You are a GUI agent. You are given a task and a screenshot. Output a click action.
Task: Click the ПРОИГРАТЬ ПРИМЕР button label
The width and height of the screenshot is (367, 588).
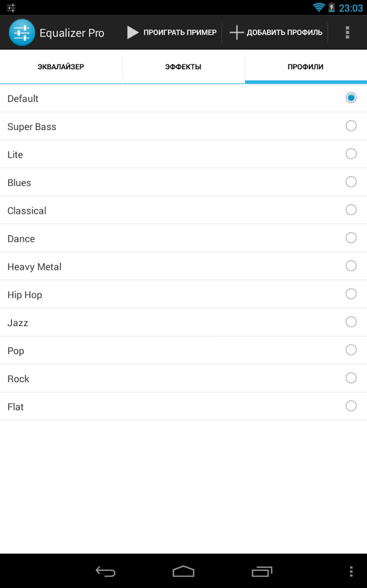click(180, 33)
